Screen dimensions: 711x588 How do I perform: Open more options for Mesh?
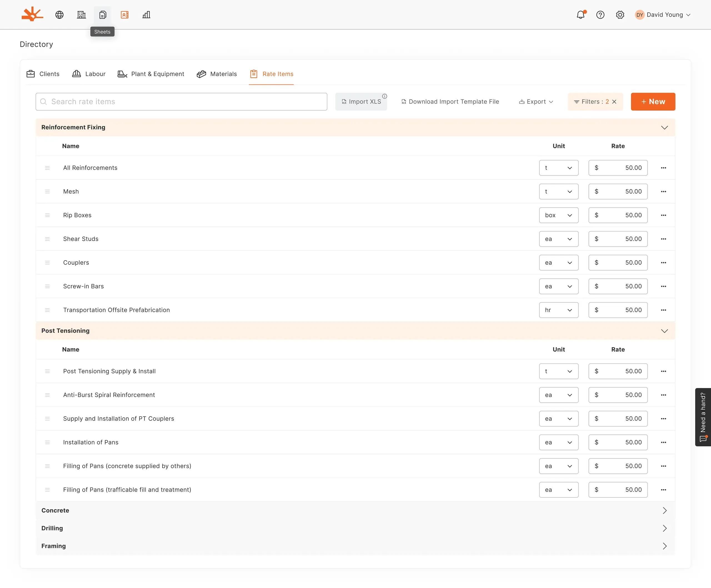pyautogui.click(x=664, y=192)
